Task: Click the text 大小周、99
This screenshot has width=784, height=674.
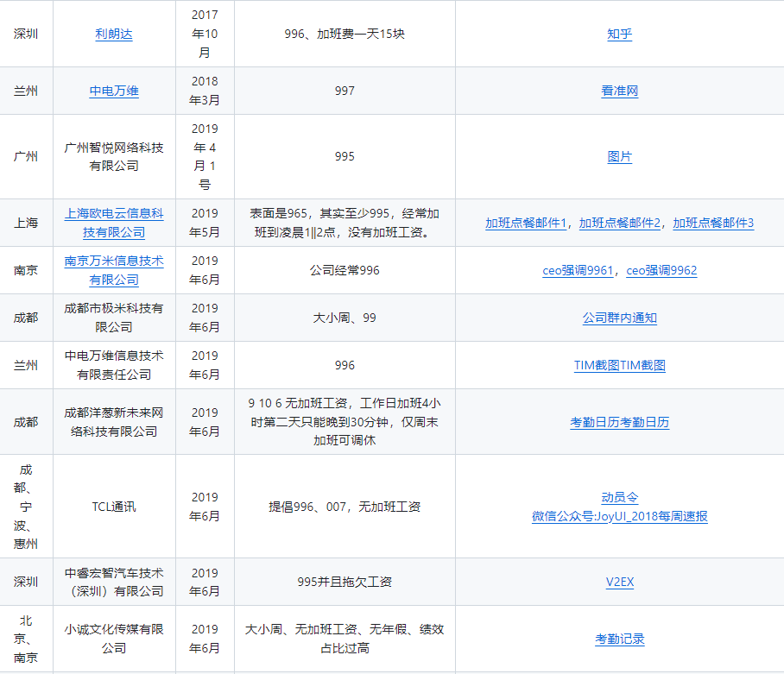Action: (345, 318)
